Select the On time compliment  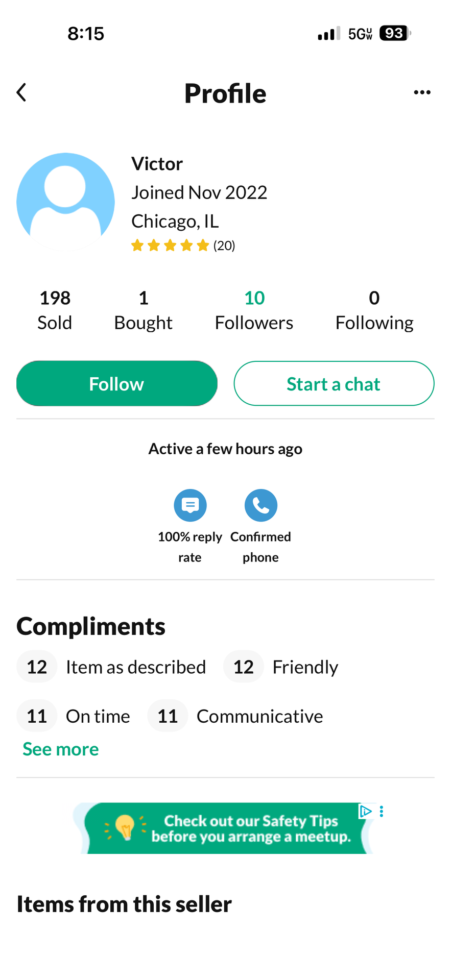75,716
